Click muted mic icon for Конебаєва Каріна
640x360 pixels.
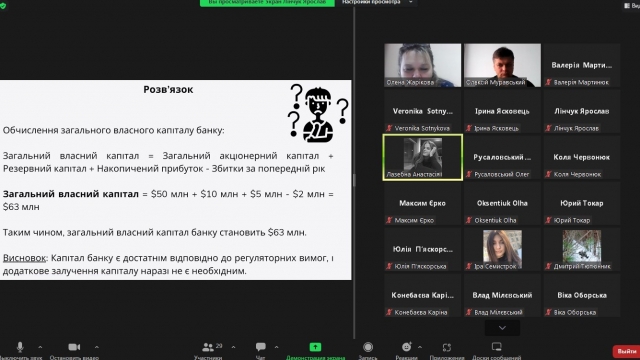coord(389,312)
